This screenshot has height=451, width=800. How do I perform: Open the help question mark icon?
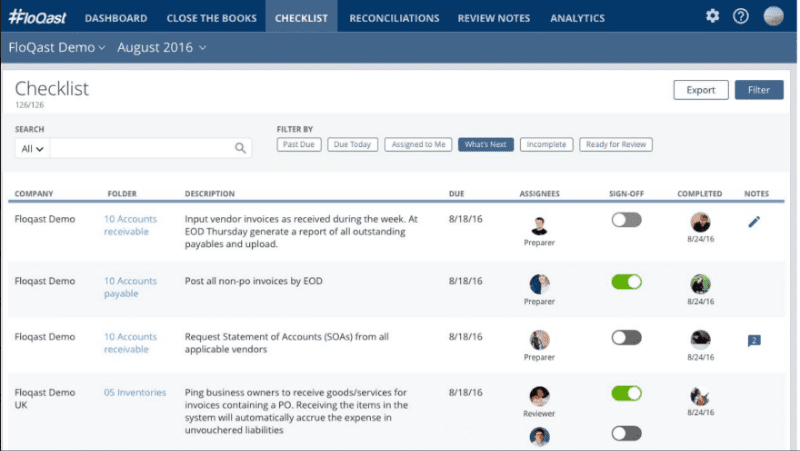(x=740, y=16)
